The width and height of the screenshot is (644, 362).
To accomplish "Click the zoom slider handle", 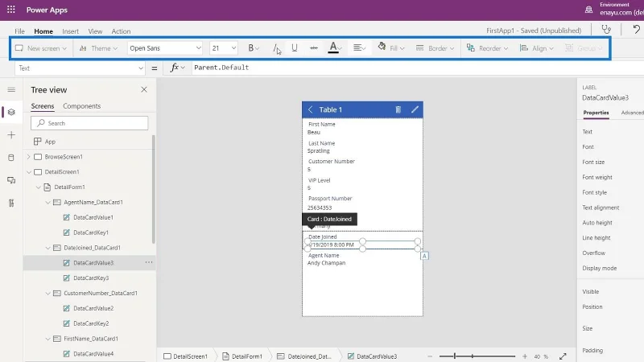I will (x=455, y=356).
